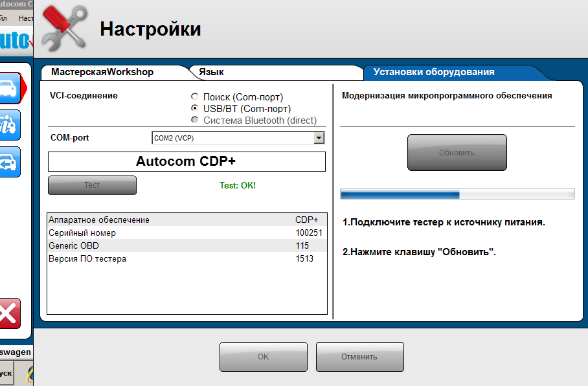The height and width of the screenshot is (386, 588).
Task: Click instruction 1 Подключите тестер text
Action: tap(444, 222)
